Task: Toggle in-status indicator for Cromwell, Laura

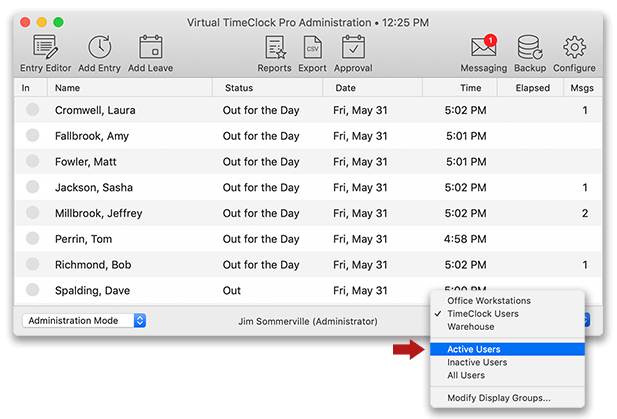Action: [32, 110]
